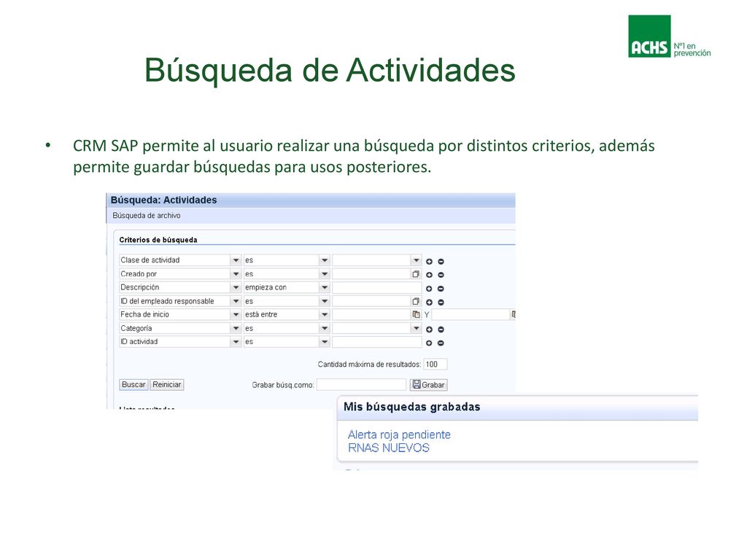Image resolution: width=747 pixels, height=560 pixels.
Task: Add a row after the Descripción criterion
Action: click(x=429, y=289)
